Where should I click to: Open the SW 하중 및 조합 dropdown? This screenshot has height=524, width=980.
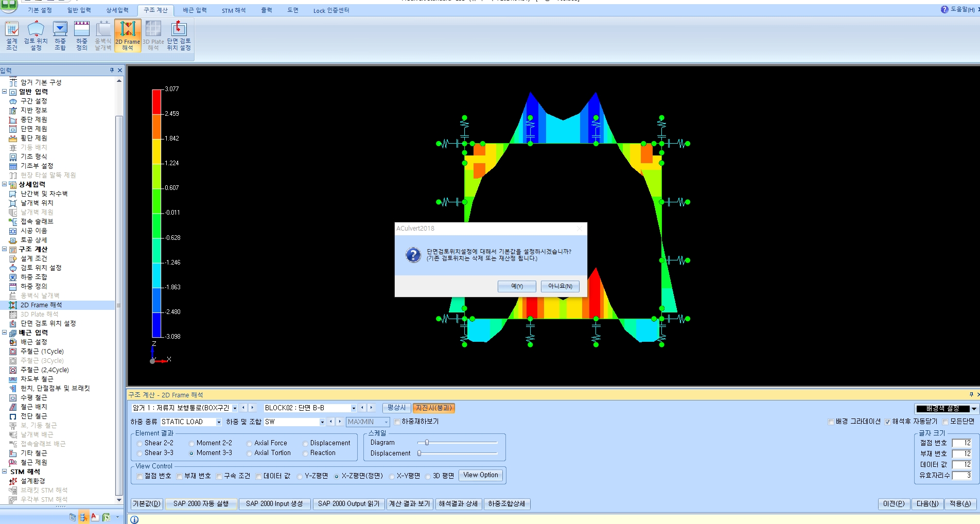coord(322,422)
